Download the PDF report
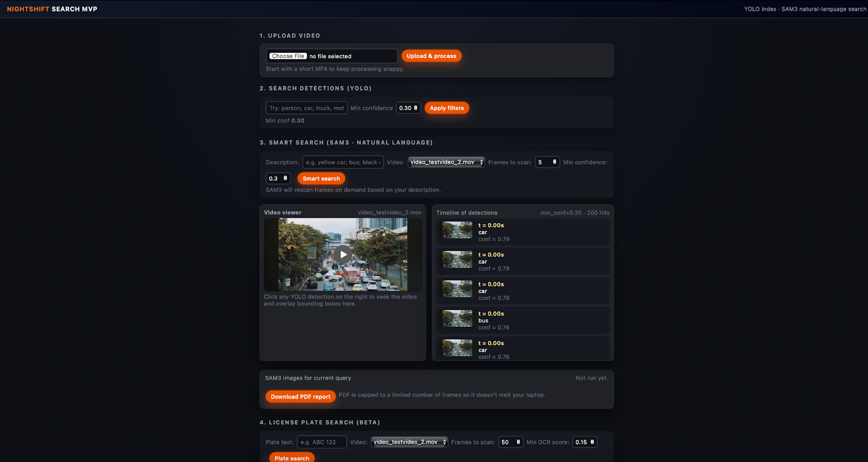The image size is (868, 462). [301, 397]
